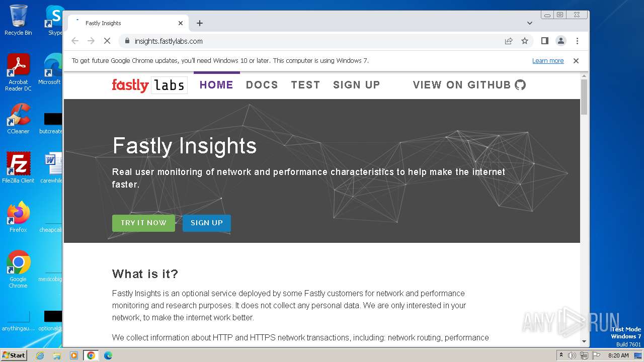Show hidden system tray icons
This screenshot has width=644, height=362.
click(x=561, y=355)
